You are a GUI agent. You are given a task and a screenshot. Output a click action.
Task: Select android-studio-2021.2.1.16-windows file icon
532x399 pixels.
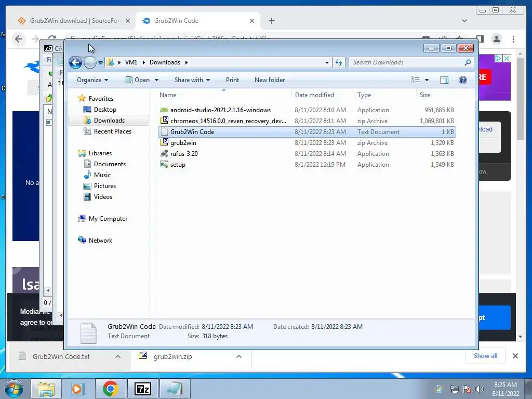(x=164, y=110)
